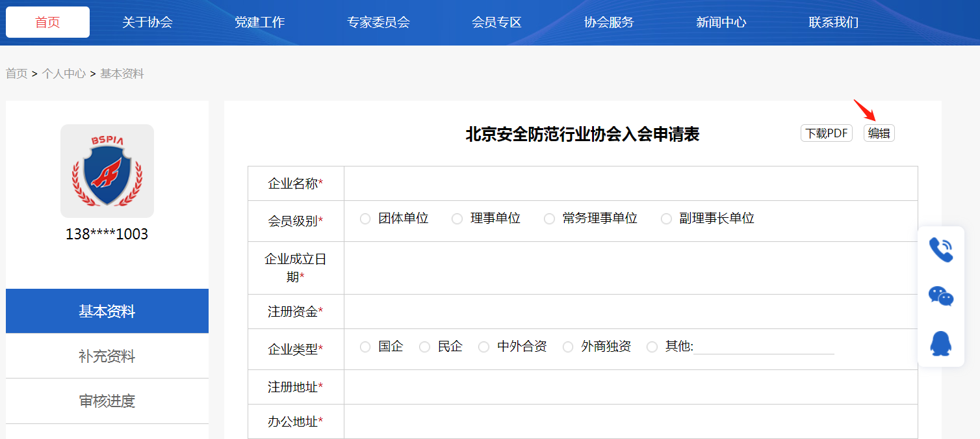Open the 会员专区 menu item
This screenshot has width=980, height=439.
[x=496, y=22]
